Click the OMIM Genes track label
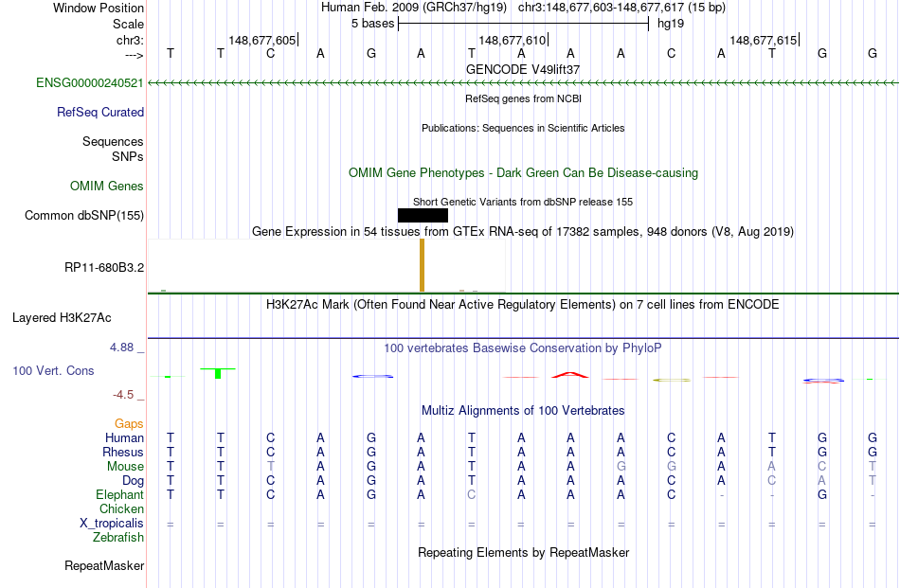This screenshot has width=900, height=588. coord(107,186)
